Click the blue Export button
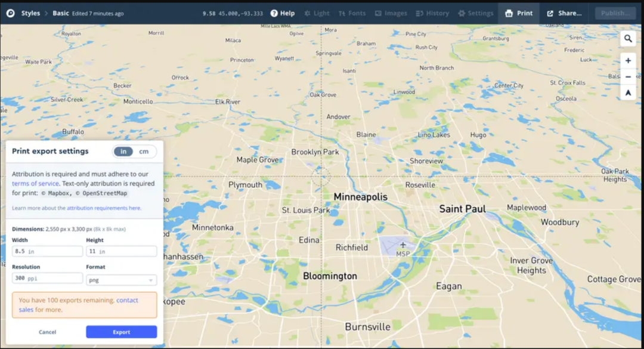 122,332
